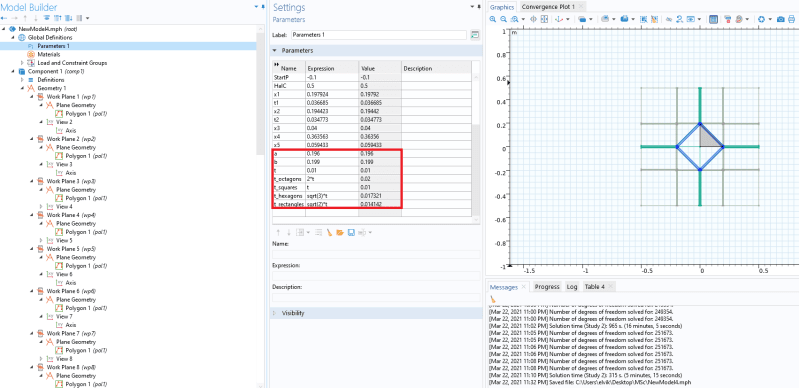This screenshot has width=800, height=388.
Task: Click the Zoom to Selection icon
Action: click(533, 19)
